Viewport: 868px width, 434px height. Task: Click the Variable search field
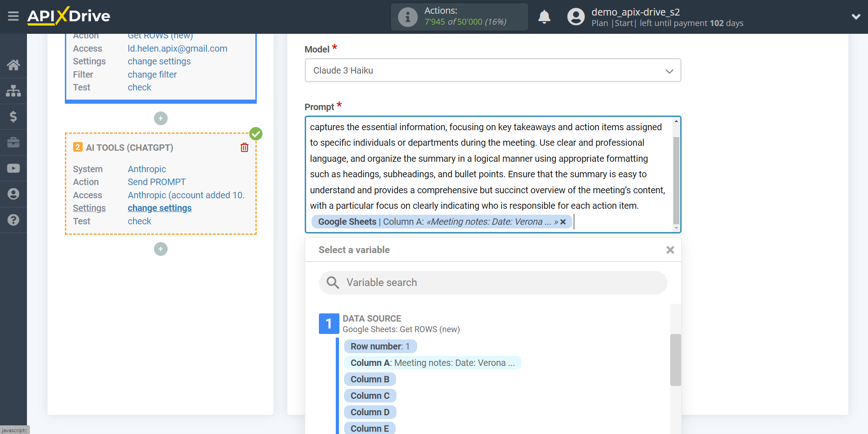pyautogui.click(x=492, y=282)
